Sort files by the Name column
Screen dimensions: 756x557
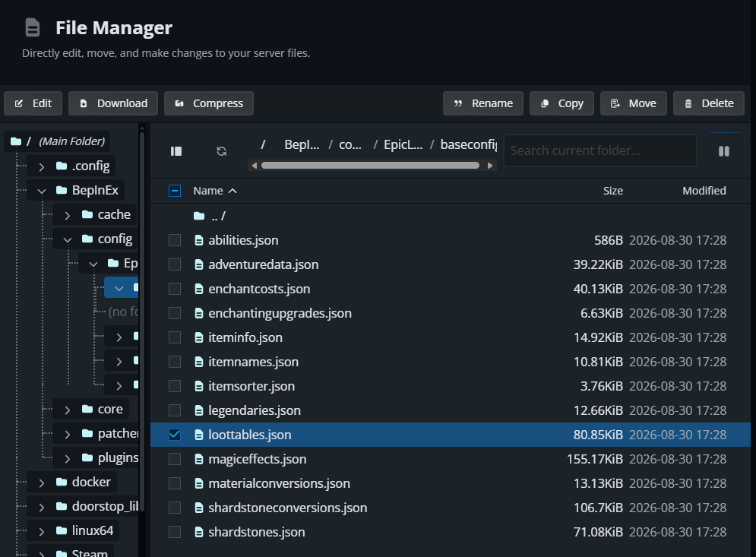[214, 191]
